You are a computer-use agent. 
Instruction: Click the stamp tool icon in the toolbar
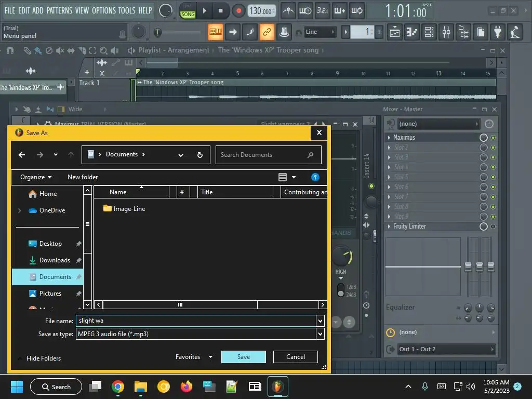[284, 32]
